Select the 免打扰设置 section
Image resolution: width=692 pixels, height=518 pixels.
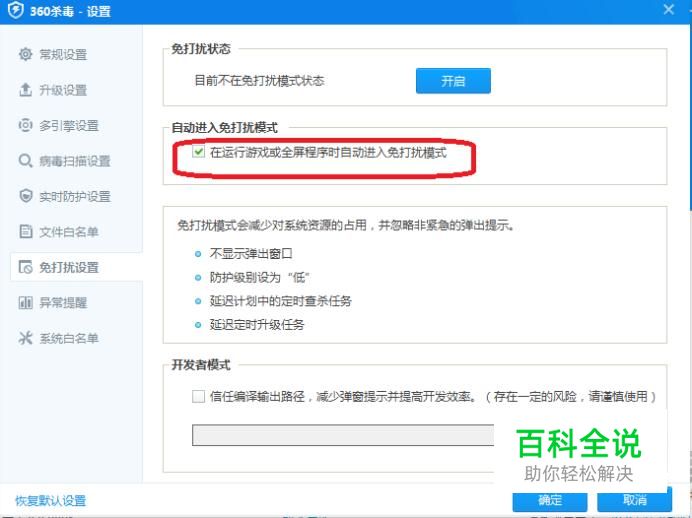[x=76, y=267]
